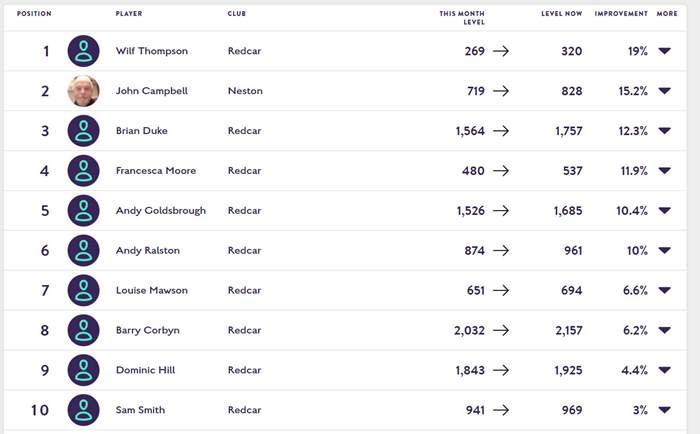Viewport: 700px width, 434px height.
Task: Expand more details for Wilf Thompson
Action: (665, 51)
